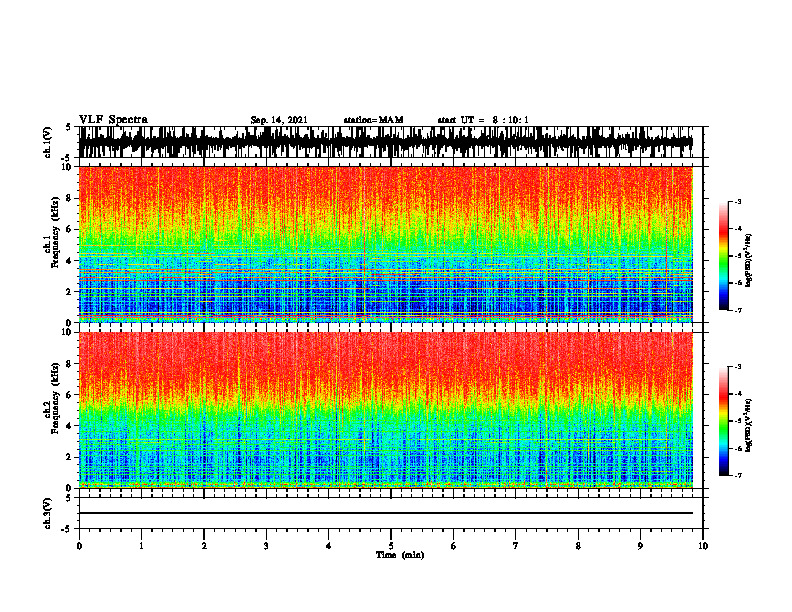Click the "-3" label on ch.2 color bar
Screen dimensions: 792x612
coord(738,367)
